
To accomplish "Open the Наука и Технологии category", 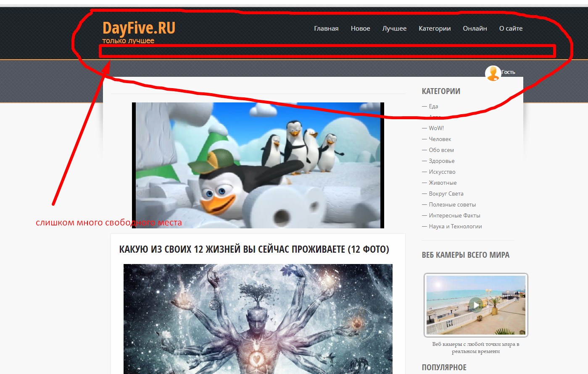I will click(x=455, y=226).
